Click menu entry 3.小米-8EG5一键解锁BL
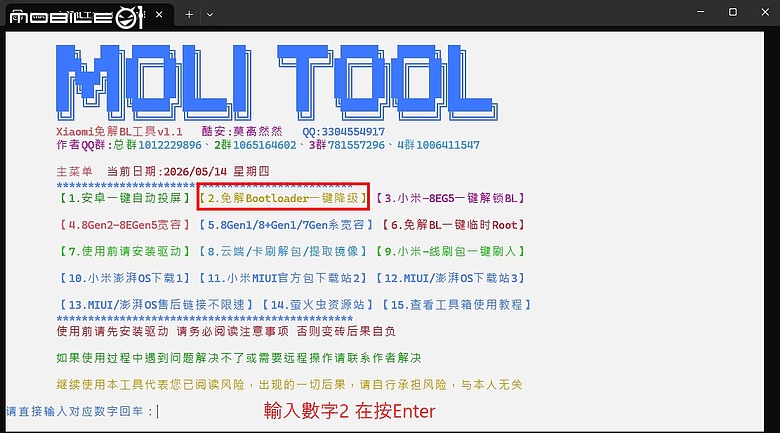 [x=450, y=198]
